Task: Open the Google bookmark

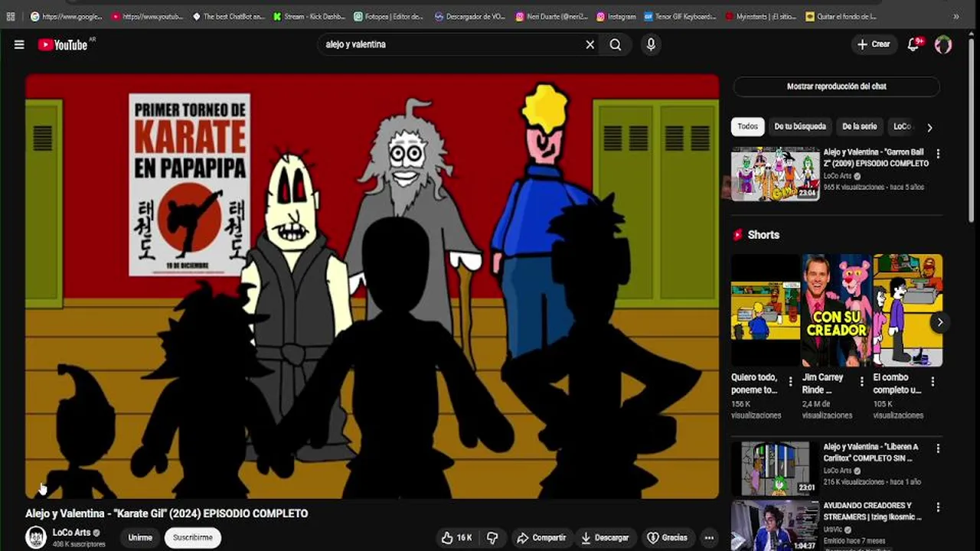Action: pos(66,16)
